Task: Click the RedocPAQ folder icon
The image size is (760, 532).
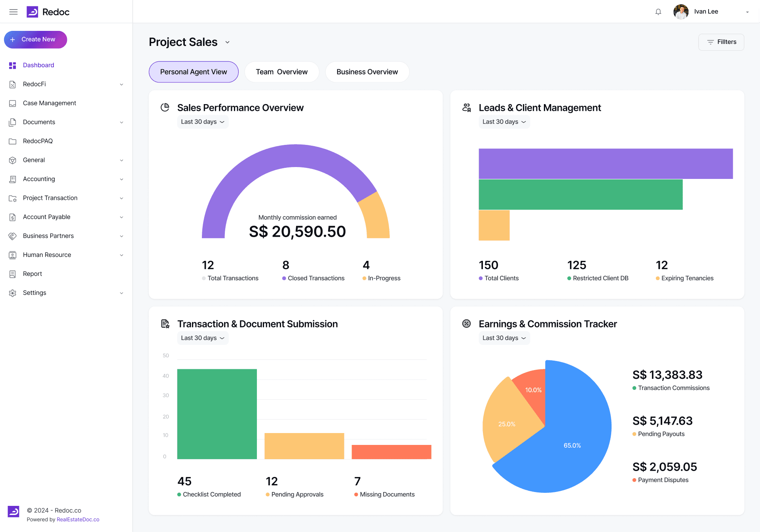Action: (x=13, y=141)
